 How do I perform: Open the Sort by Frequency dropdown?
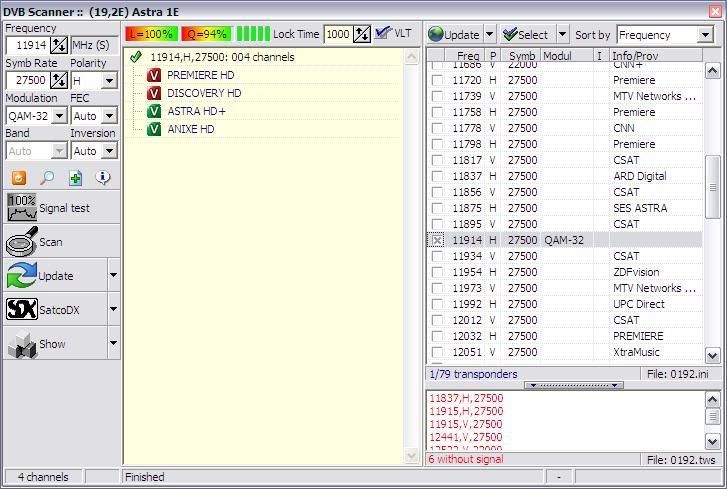coord(705,35)
